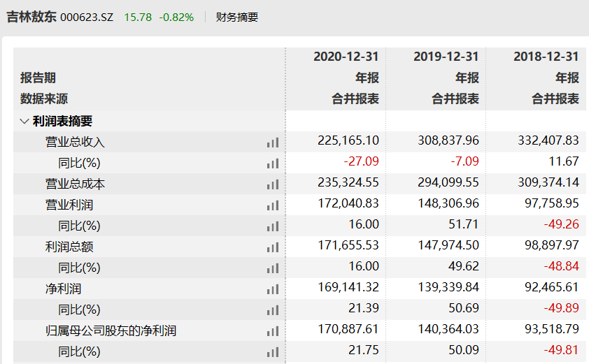
Task: Click value 11.67
Action: point(564,161)
